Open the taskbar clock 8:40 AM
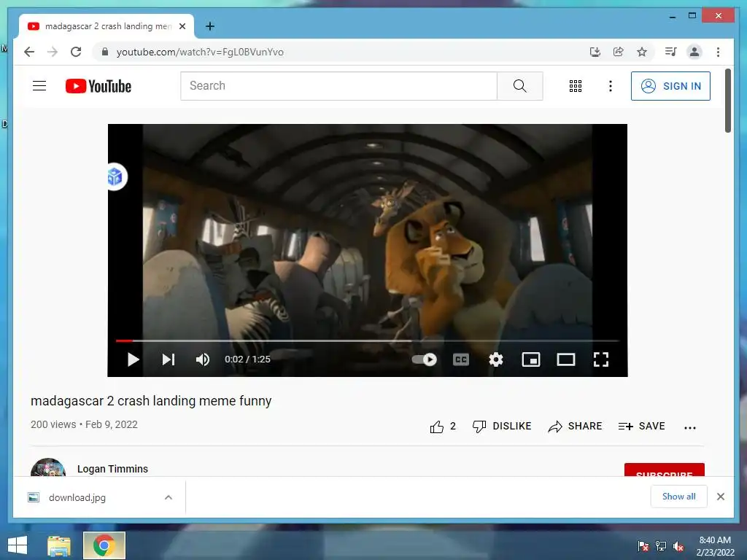747x560 pixels. [x=715, y=546]
